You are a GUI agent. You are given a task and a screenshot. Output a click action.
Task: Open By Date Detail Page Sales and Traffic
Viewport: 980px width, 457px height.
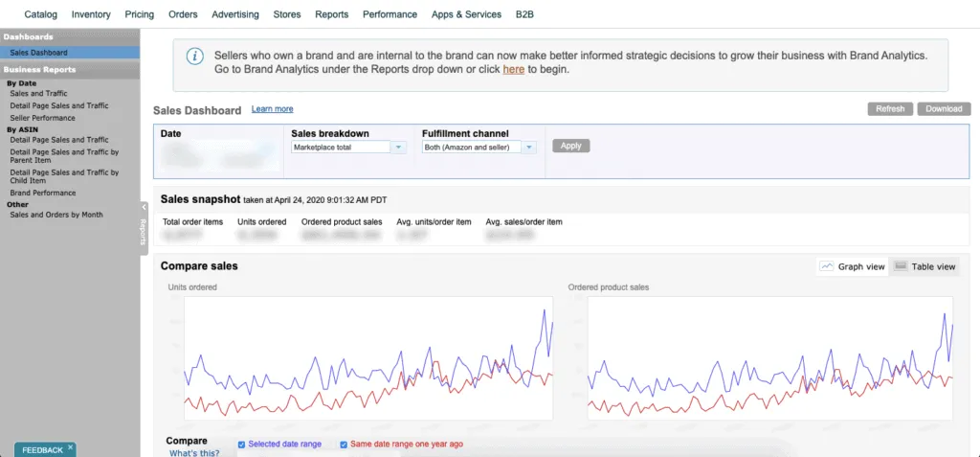(59, 105)
